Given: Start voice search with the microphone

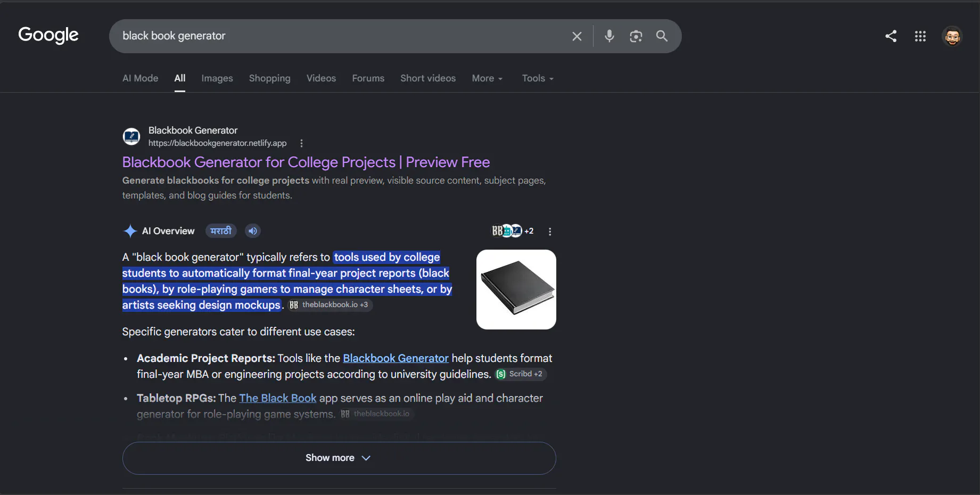Looking at the screenshot, I should coord(610,36).
